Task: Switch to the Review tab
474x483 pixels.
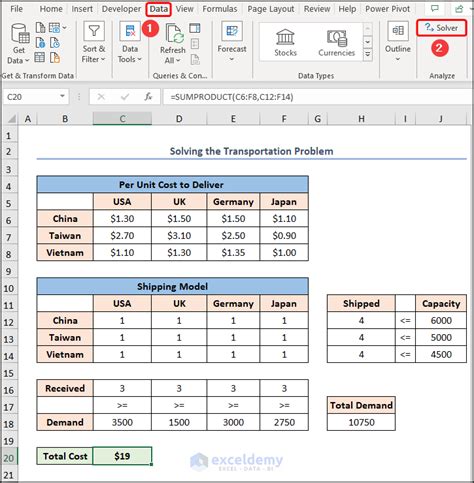Action: click(317, 9)
